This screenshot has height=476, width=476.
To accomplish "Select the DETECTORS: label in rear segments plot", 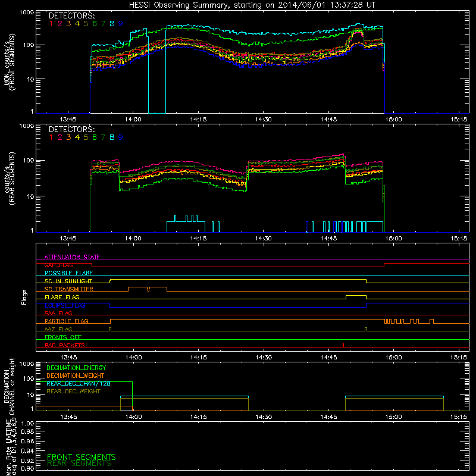I will [72, 130].
